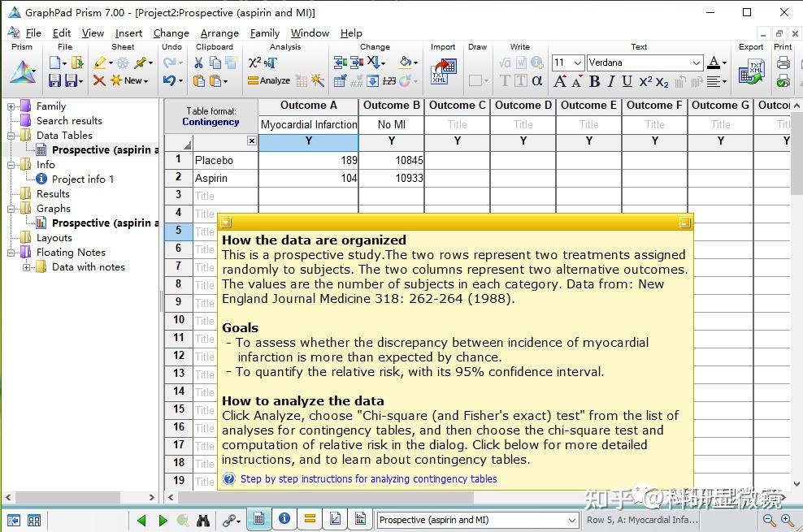The height and width of the screenshot is (532, 803).
Task: Open the Verdana font dropdown
Action: coord(697,63)
